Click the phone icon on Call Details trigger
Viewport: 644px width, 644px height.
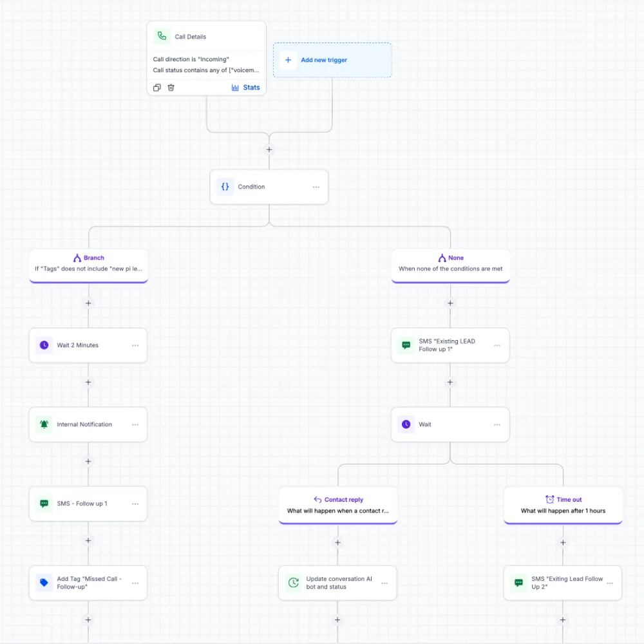(162, 36)
